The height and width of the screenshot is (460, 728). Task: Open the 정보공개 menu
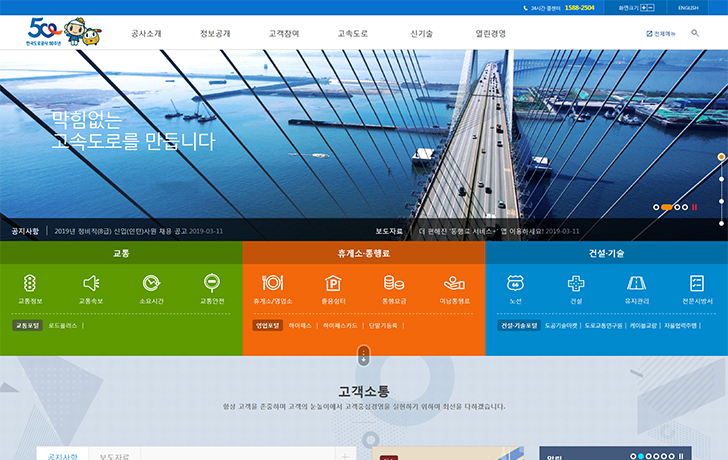coord(215,33)
